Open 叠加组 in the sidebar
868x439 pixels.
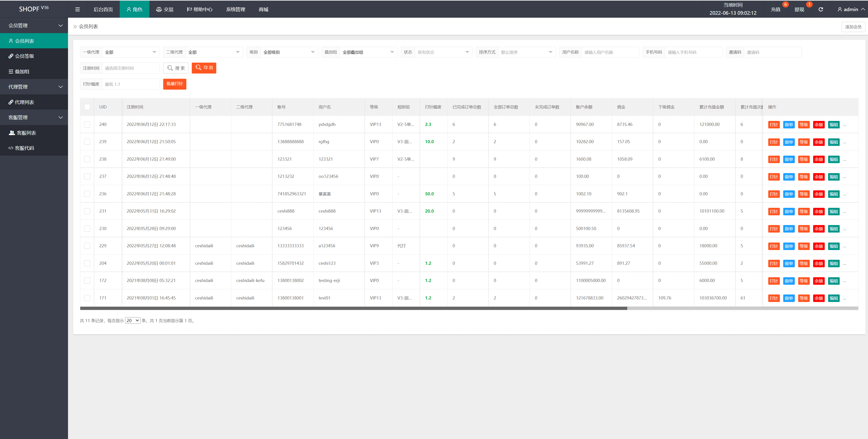pos(22,71)
